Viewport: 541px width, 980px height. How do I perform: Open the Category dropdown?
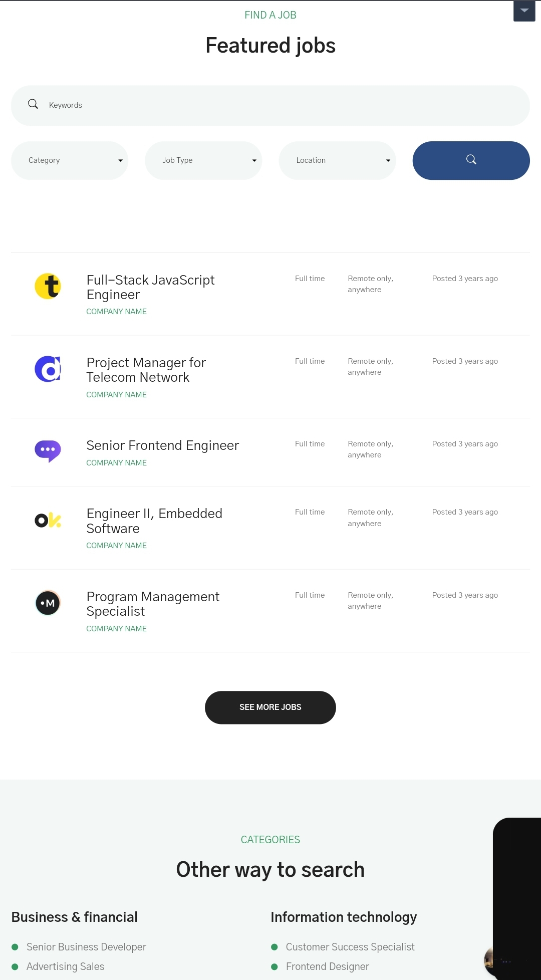[x=70, y=160]
